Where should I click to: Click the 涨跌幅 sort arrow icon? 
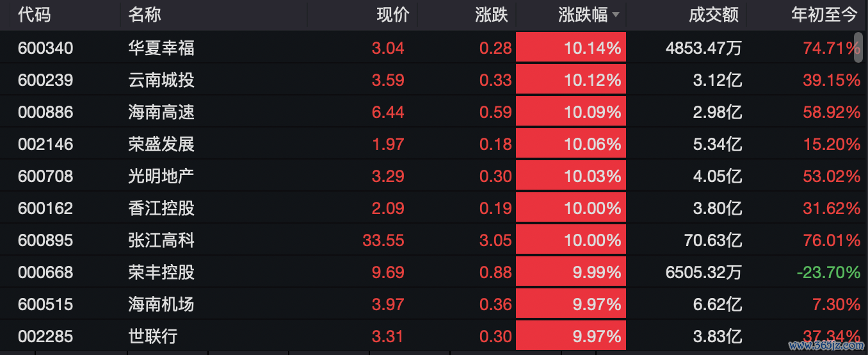pos(616,15)
